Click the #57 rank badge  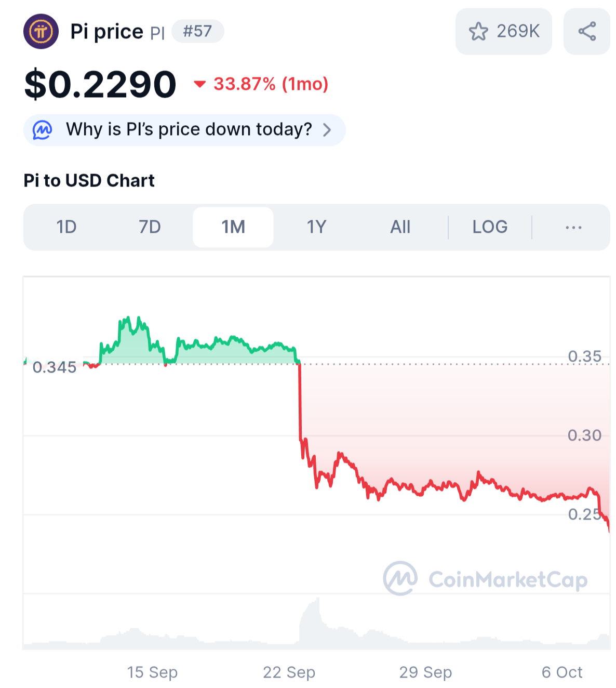[197, 31]
